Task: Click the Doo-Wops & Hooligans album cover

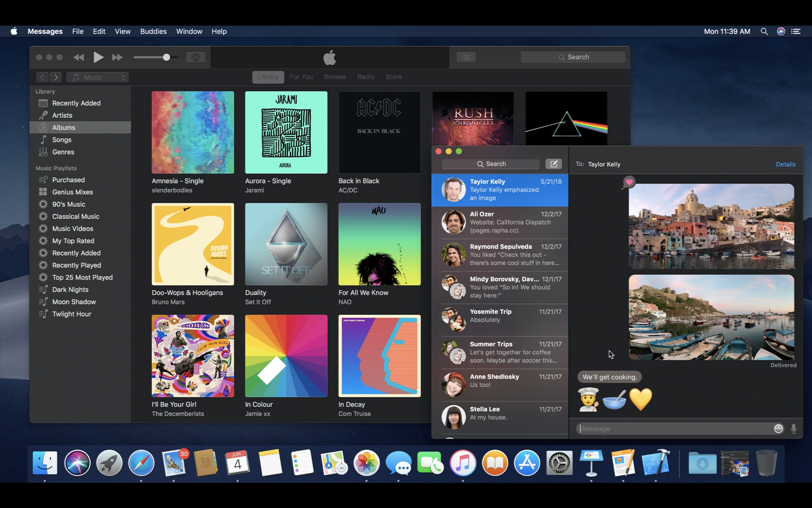Action: coord(193,244)
